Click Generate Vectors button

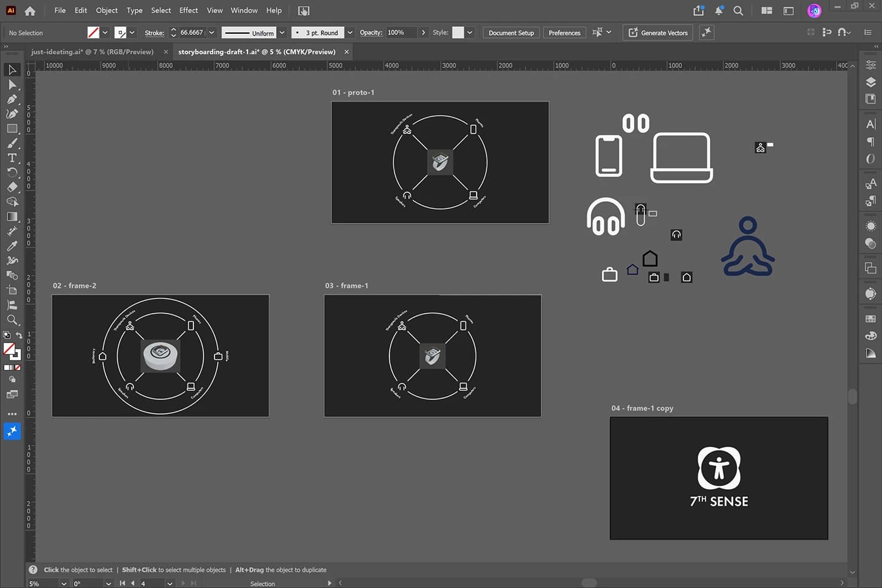pyautogui.click(x=658, y=32)
